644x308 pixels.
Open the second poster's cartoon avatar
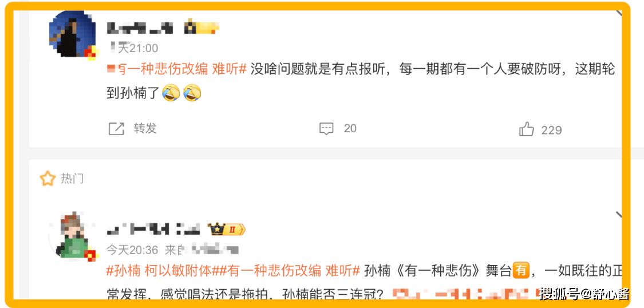coord(73,235)
